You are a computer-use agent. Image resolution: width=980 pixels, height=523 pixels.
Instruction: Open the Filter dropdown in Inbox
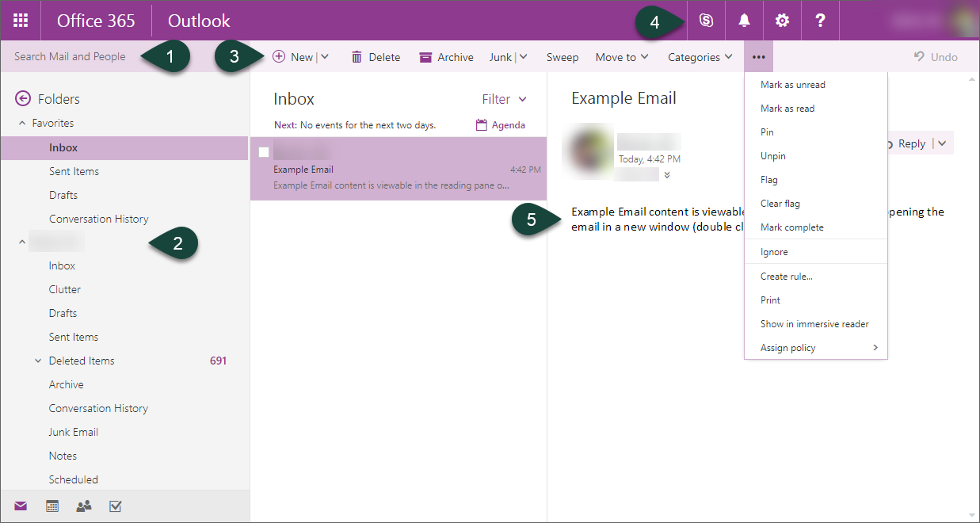504,99
